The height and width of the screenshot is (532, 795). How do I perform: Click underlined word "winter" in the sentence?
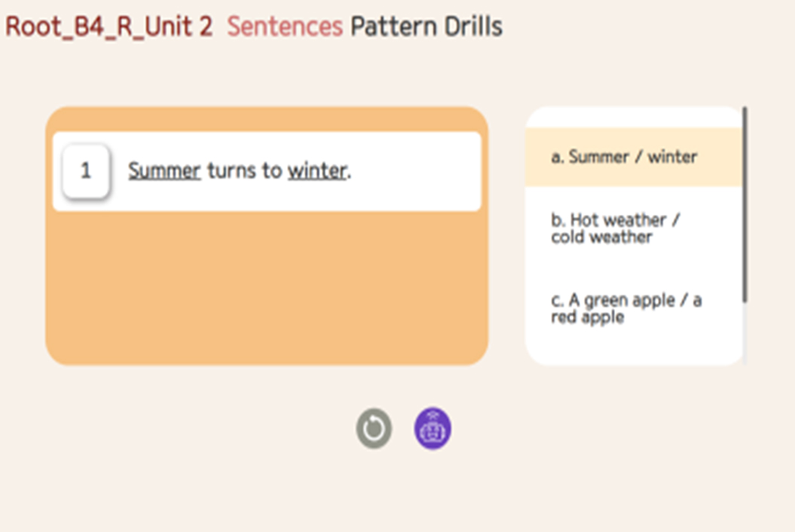(317, 171)
